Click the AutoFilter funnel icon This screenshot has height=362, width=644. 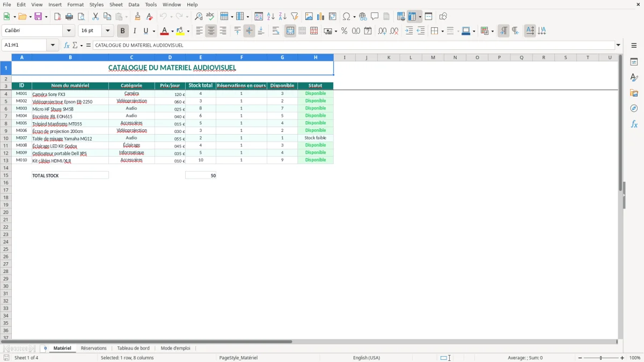tap(295, 17)
